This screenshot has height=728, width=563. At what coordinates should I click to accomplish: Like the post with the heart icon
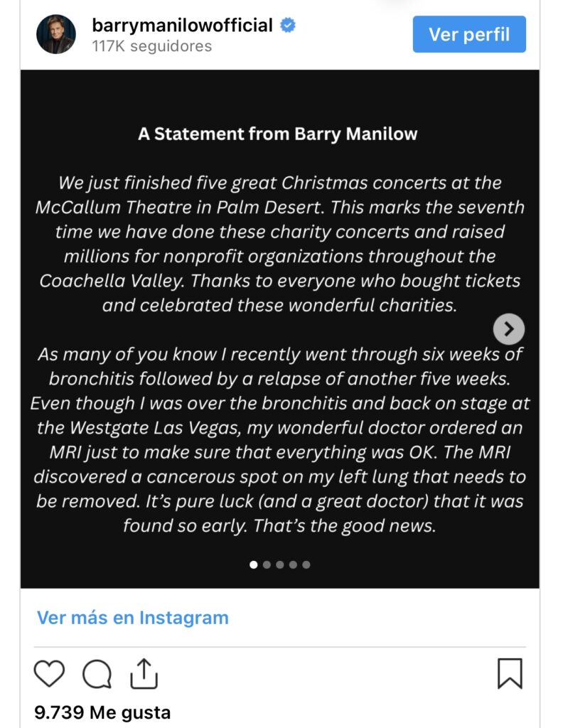point(49,673)
